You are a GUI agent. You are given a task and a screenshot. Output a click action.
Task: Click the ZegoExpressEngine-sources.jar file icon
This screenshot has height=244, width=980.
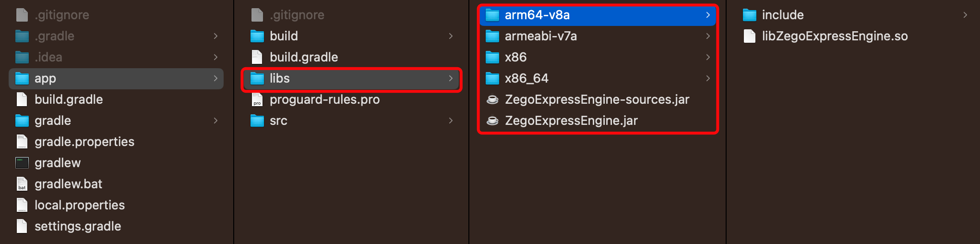(492, 99)
